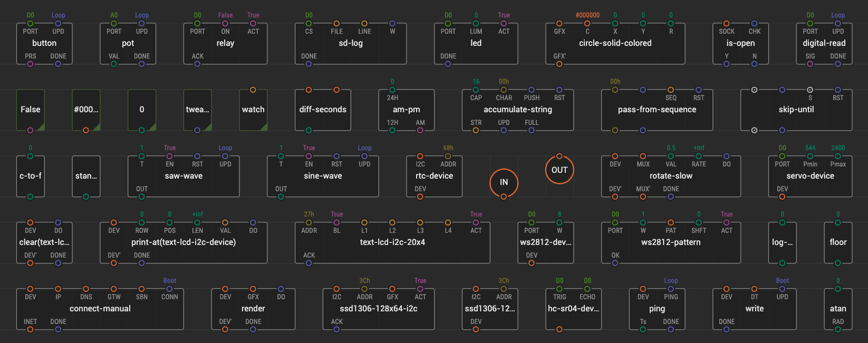
Task: Click the RATE input pin on rotate-slow
Action: coord(699,156)
